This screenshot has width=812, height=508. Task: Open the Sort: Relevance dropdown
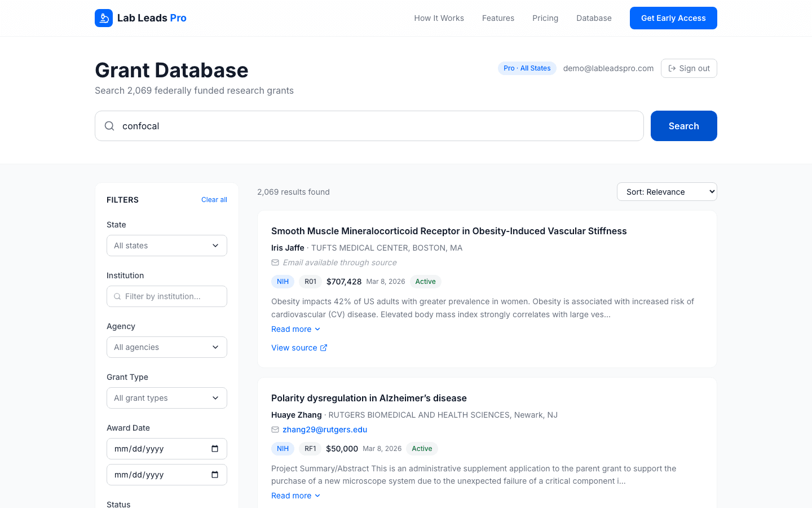tap(667, 192)
